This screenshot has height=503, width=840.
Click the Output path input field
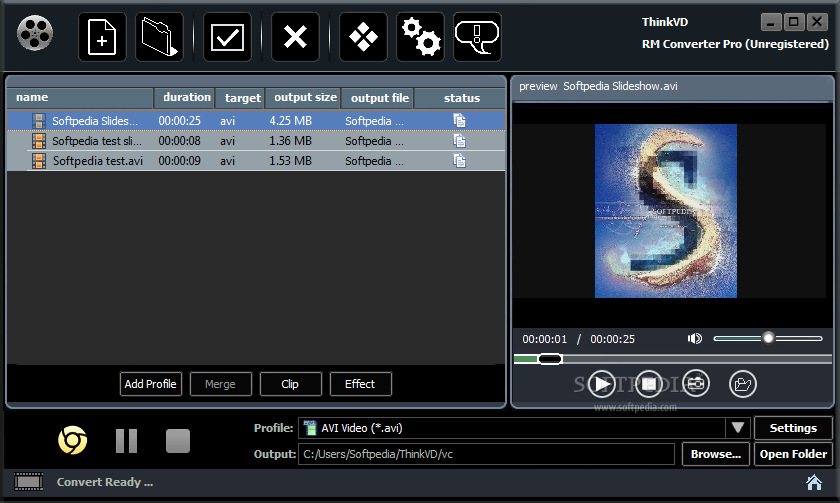[x=486, y=454]
